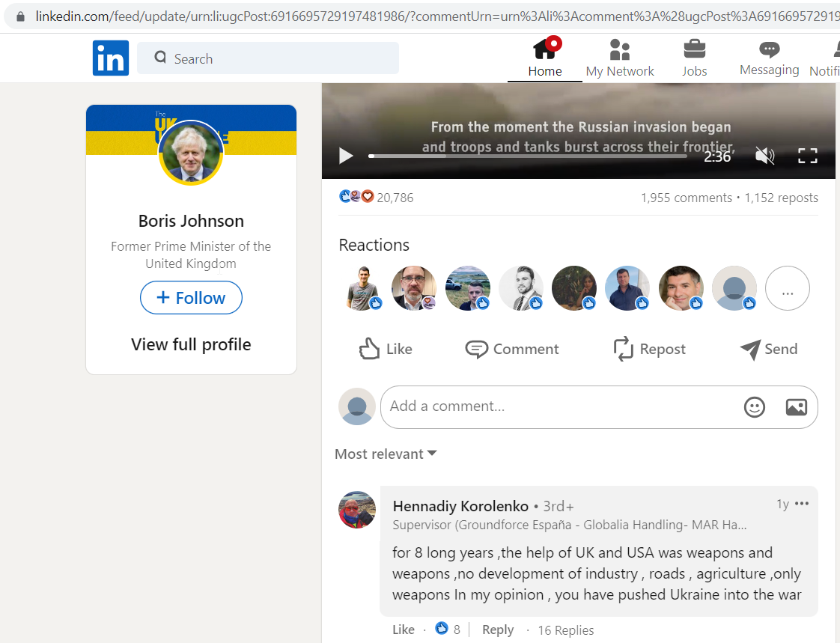Click your avatar beside comment box

click(357, 406)
